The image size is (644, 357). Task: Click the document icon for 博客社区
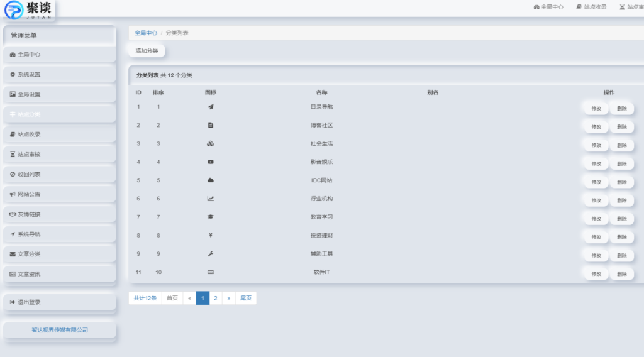point(211,125)
